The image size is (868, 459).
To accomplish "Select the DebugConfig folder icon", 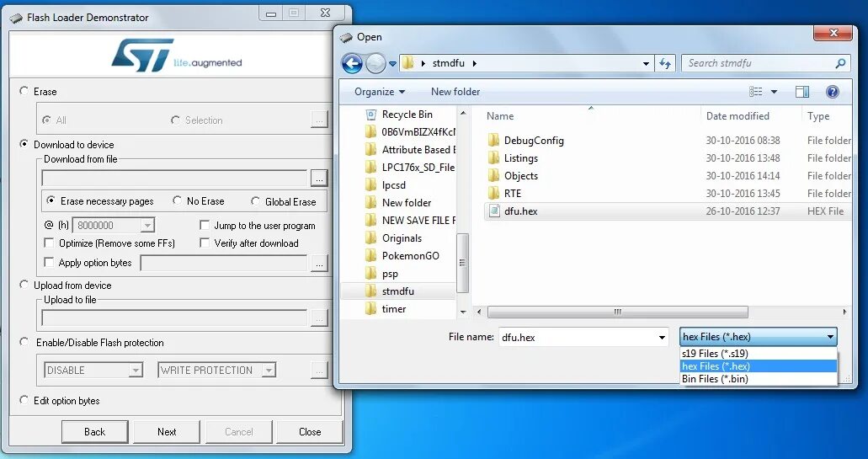I will coord(494,140).
